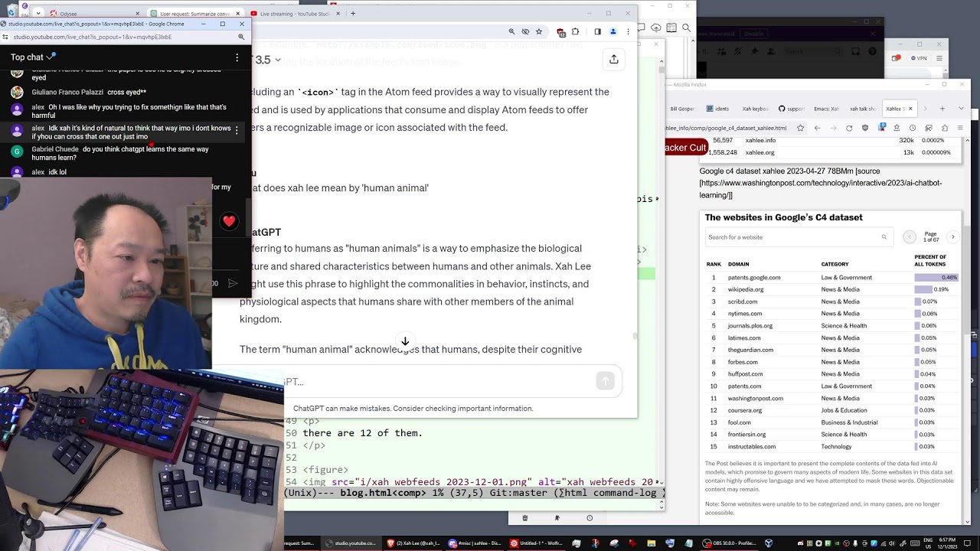This screenshot has width=980, height=551.
Task: Open Firefox hamburger application menu
Action: click(x=962, y=128)
